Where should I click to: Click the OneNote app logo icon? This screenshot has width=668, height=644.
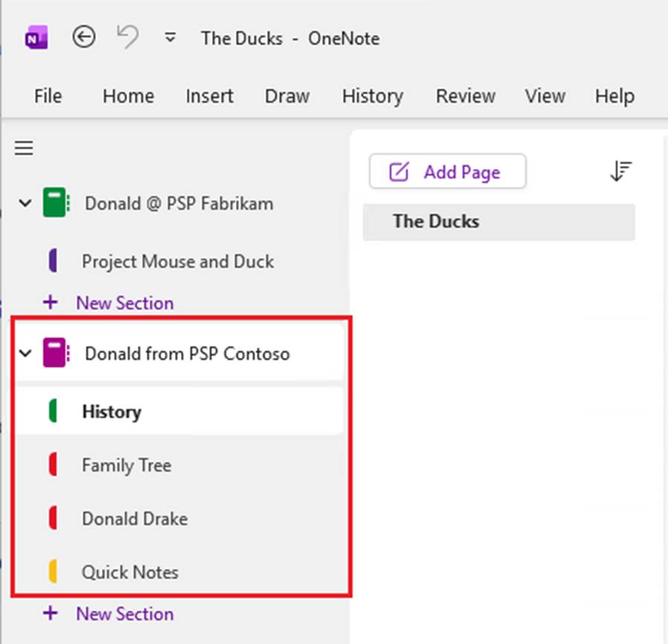pyautogui.click(x=36, y=38)
